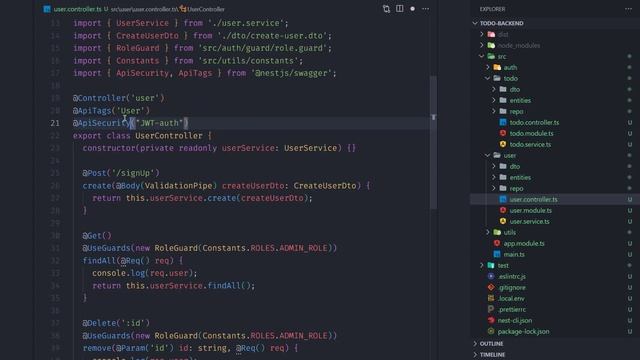Open .prettierrc from the explorer
This screenshot has width=640, height=360.
pos(512,310)
